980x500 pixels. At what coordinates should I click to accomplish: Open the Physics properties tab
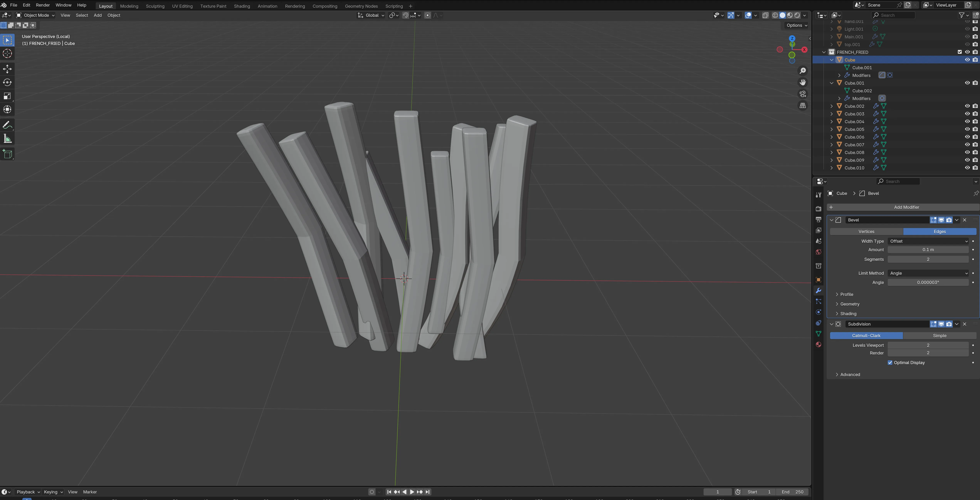[x=818, y=312]
